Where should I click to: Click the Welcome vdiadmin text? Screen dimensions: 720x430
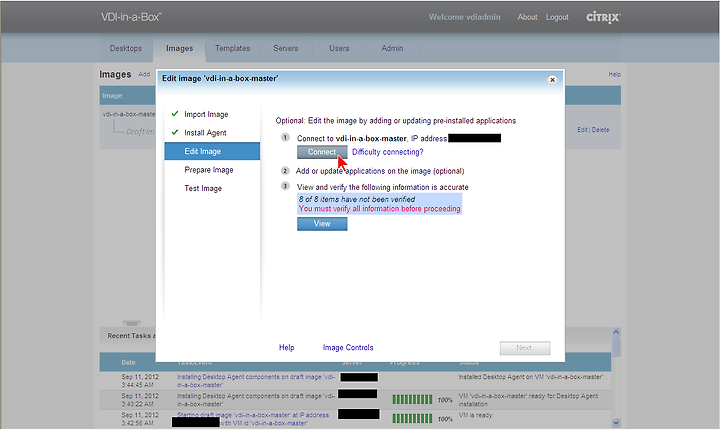[x=464, y=17]
